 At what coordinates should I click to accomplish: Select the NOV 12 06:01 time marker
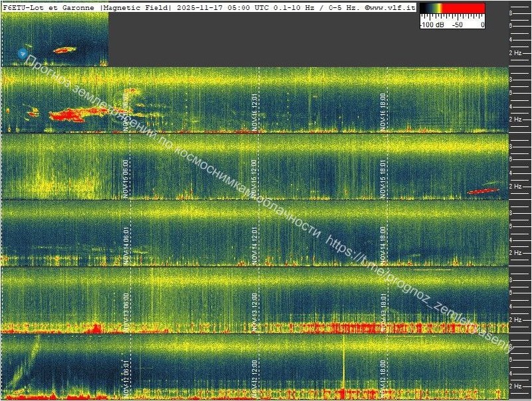coord(126,379)
